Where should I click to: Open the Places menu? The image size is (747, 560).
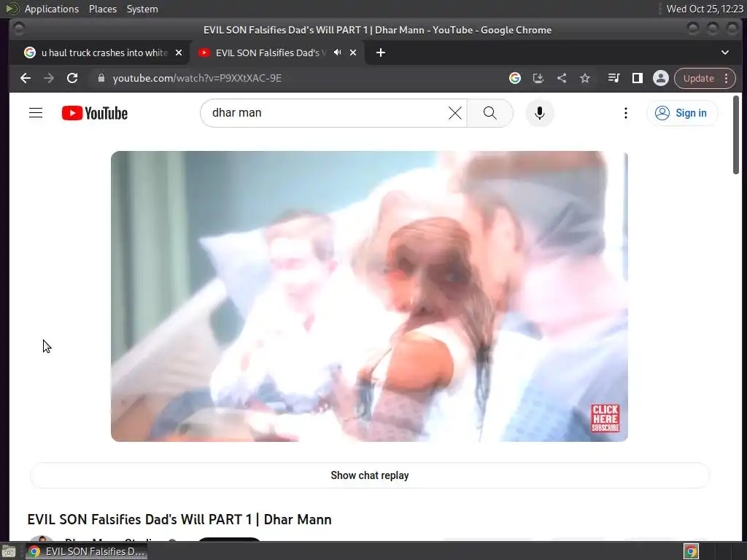tap(102, 9)
